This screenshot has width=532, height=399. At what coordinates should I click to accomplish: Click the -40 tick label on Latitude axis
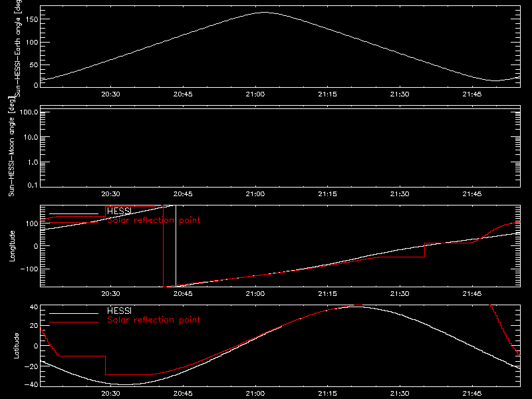[x=31, y=384]
